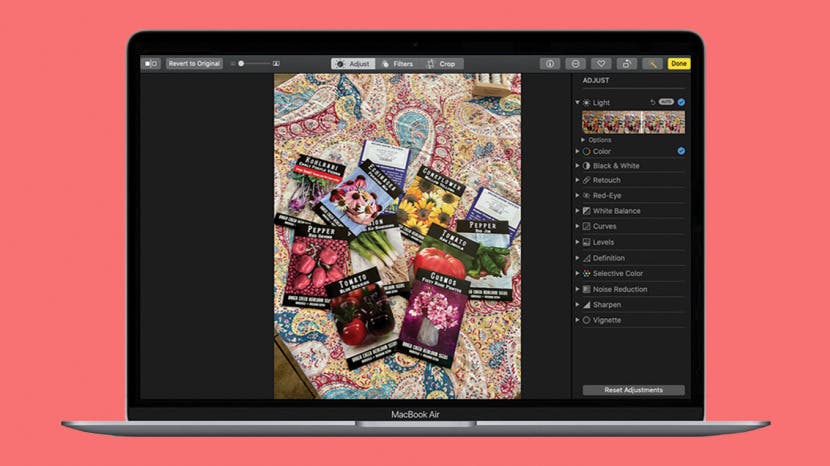Expand Options under Light
Screen dimensions: 830x466
583,140
